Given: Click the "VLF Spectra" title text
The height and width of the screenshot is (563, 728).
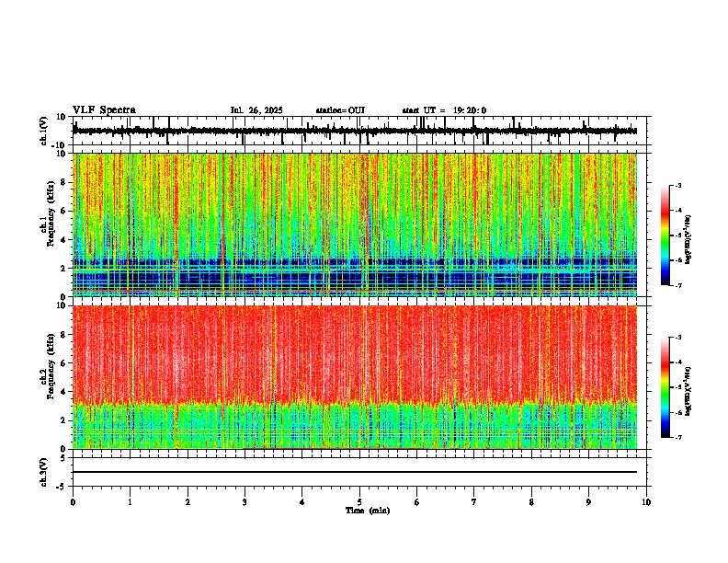Looking at the screenshot, I should point(104,109).
